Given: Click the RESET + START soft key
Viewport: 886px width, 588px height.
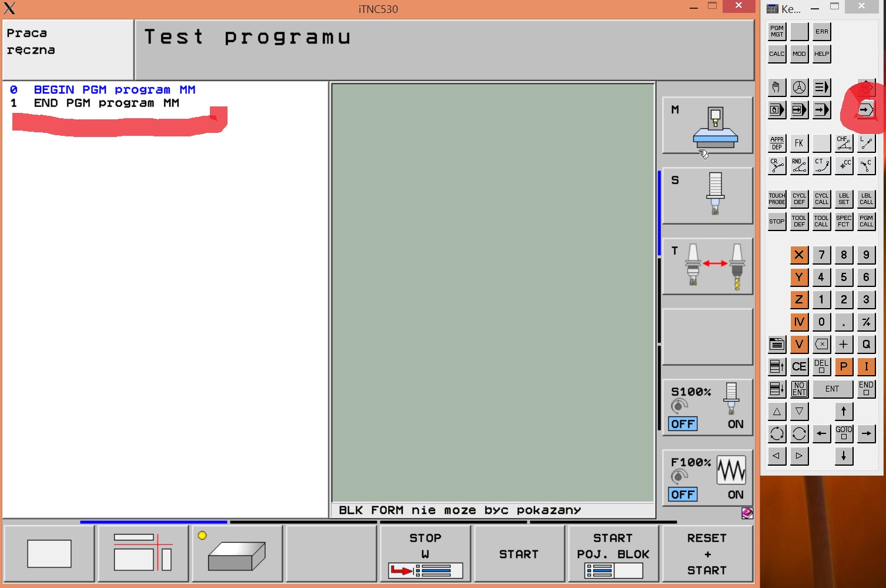Looking at the screenshot, I should click(707, 554).
